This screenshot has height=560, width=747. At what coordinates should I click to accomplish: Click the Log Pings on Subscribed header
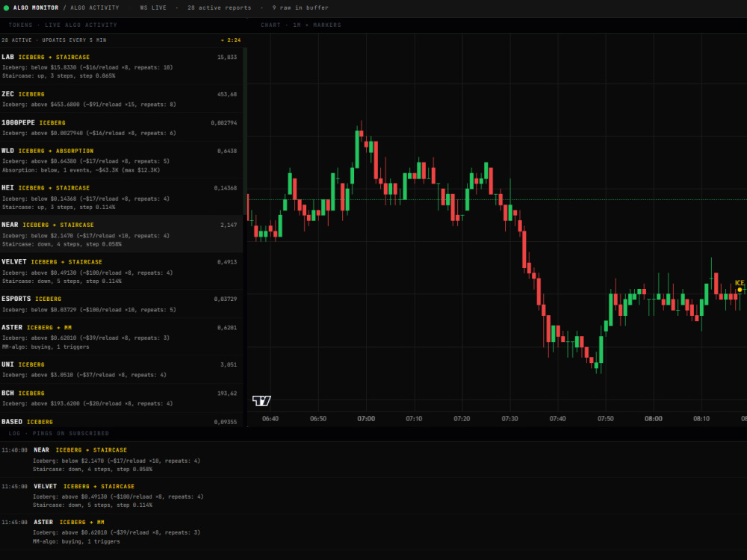pos(58,433)
